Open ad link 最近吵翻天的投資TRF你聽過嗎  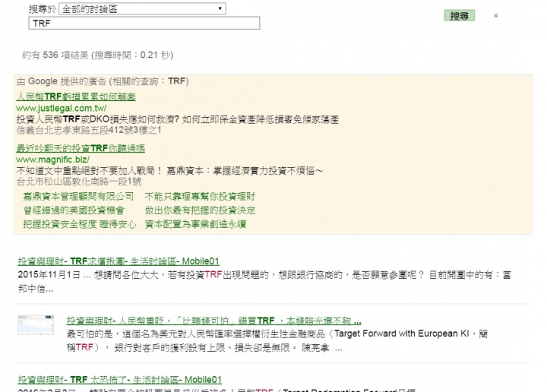(x=81, y=148)
